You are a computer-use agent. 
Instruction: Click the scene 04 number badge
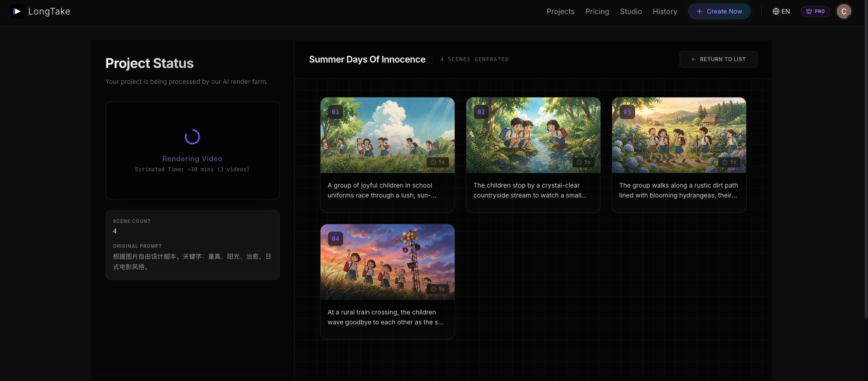336,239
